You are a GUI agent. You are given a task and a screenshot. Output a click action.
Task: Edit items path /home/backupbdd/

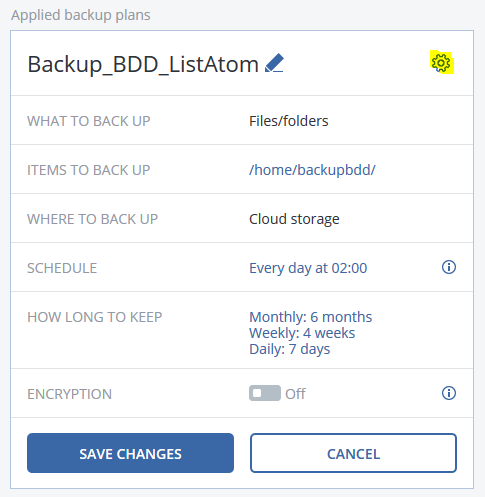[312, 170]
